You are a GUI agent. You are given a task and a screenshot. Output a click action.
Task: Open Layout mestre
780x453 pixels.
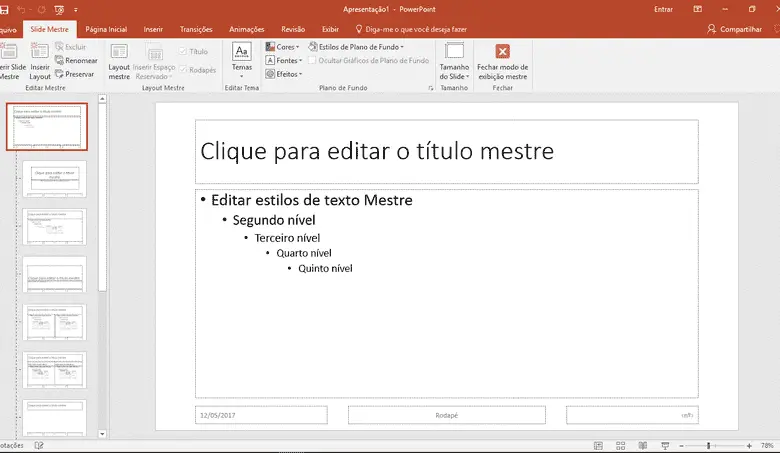click(x=119, y=62)
